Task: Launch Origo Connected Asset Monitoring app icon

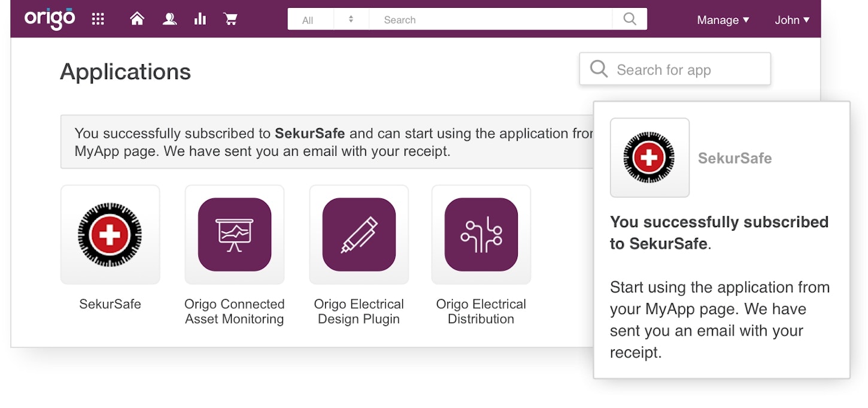Action: click(235, 234)
